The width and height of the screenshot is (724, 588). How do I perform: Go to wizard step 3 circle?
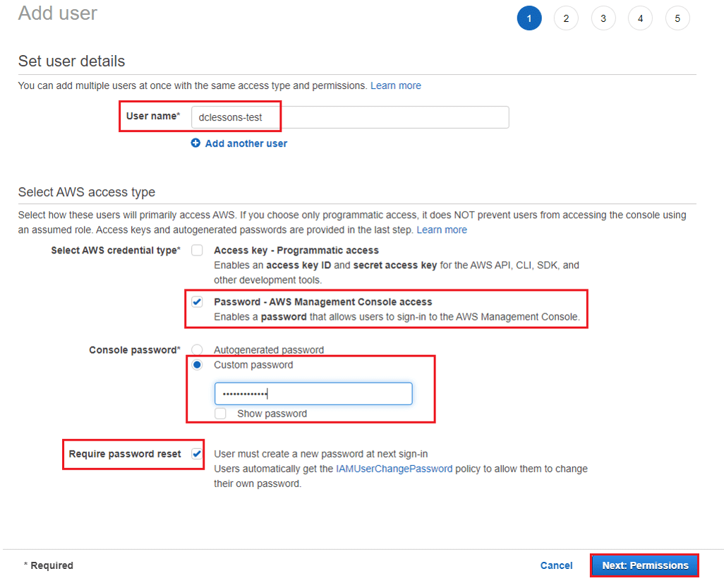pos(603,18)
